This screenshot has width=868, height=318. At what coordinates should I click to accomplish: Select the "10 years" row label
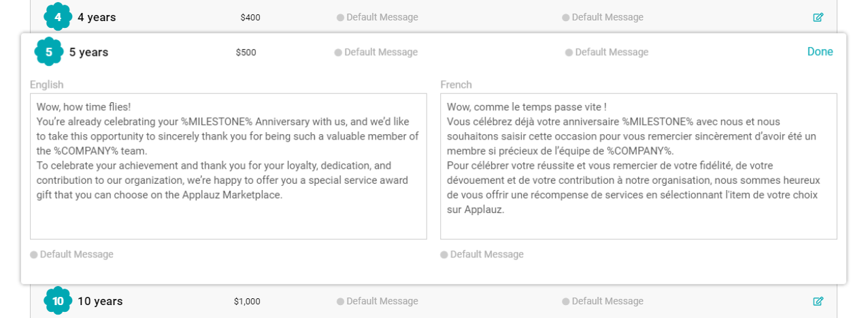pyautogui.click(x=100, y=301)
